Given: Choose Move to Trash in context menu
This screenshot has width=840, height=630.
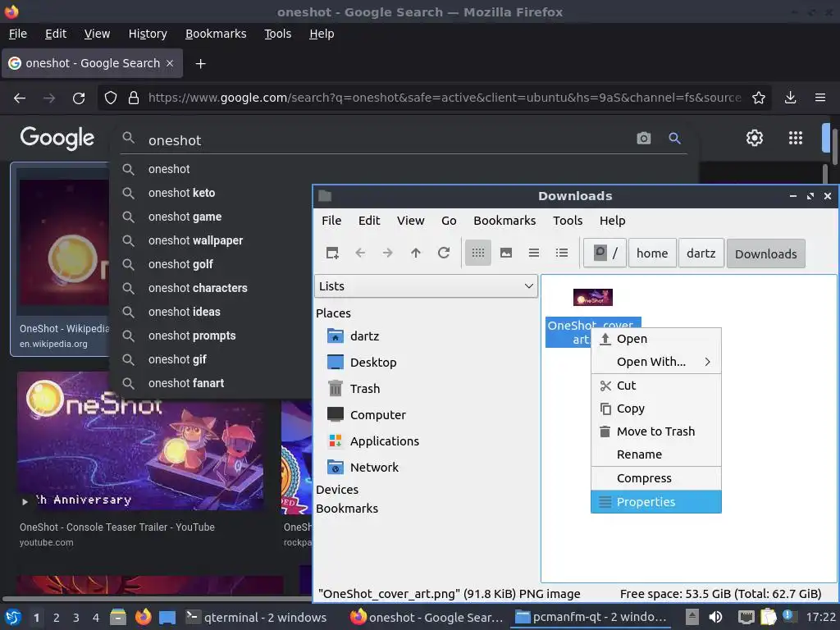Looking at the screenshot, I should coord(655,431).
